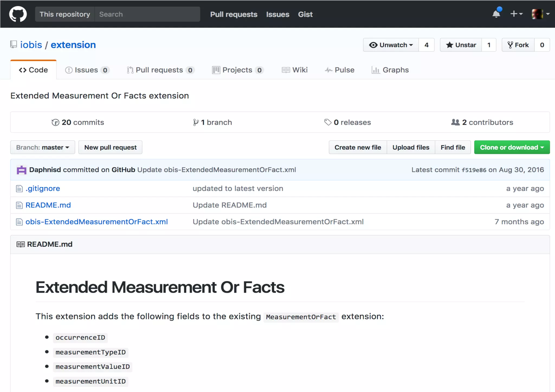Click the repository Search input field
Viewport: 555px width, 392px height.
coord(147,14)
